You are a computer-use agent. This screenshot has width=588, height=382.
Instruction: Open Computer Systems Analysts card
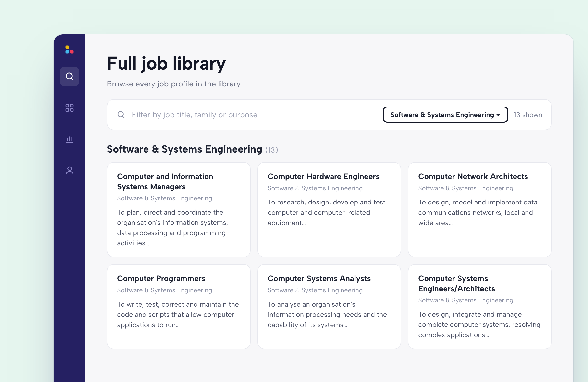pos(329,307)
